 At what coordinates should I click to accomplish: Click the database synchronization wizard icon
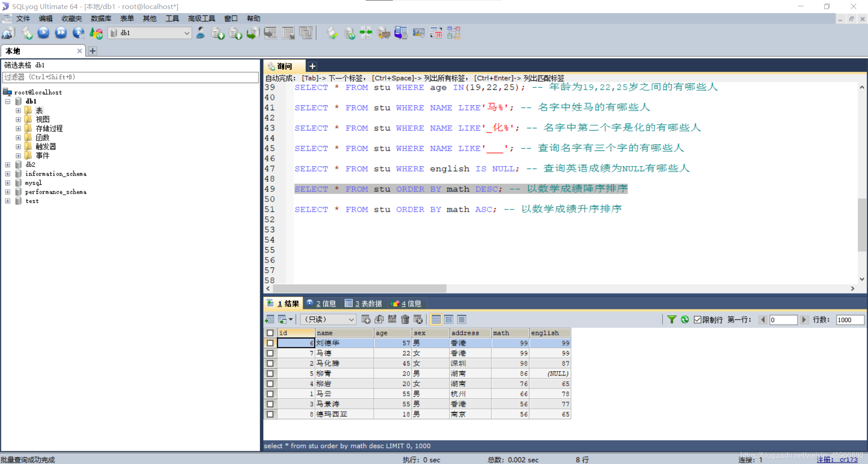tap(350, 33)
